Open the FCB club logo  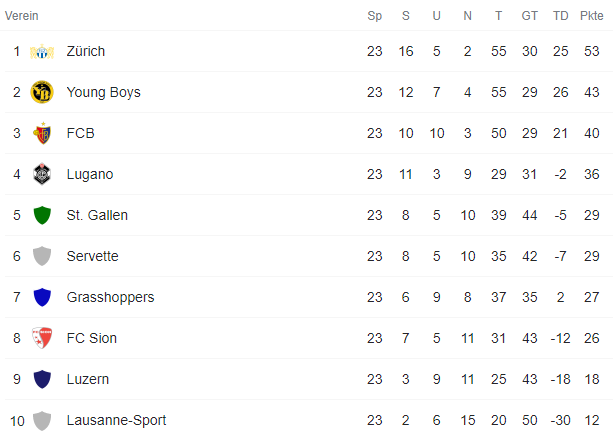coord(42,133)
